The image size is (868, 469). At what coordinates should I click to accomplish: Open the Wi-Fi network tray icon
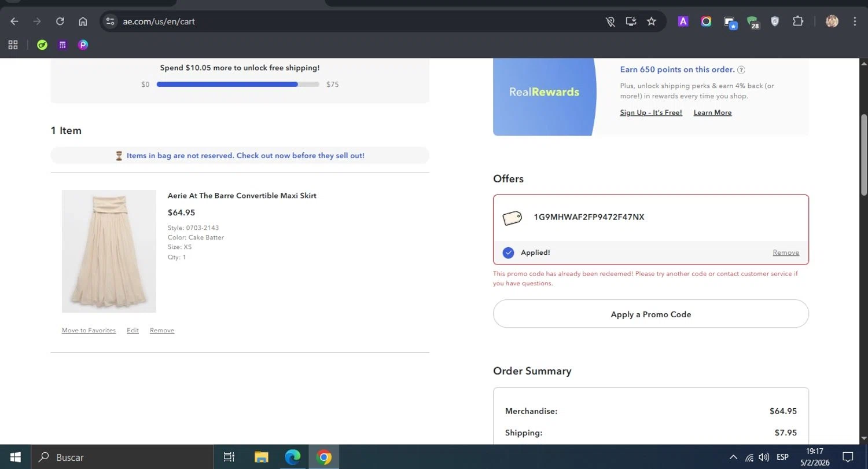tap(749, 457)
